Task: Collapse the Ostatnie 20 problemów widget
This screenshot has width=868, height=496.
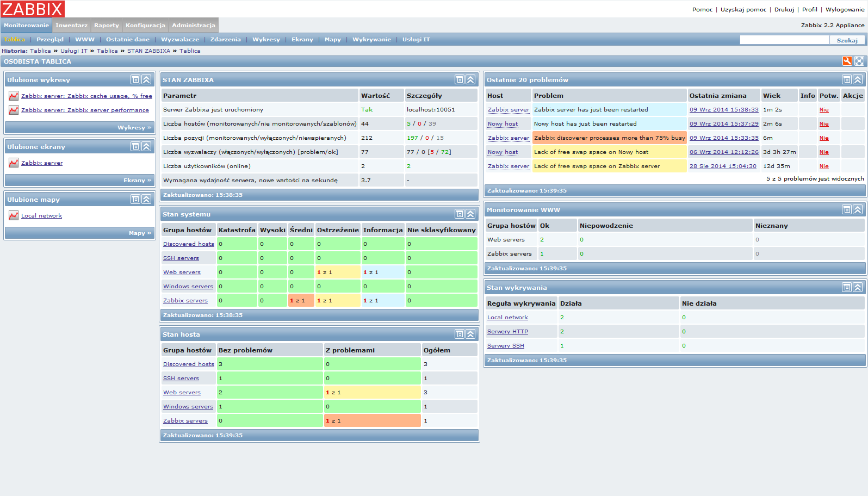Action: tap(858, 79)
